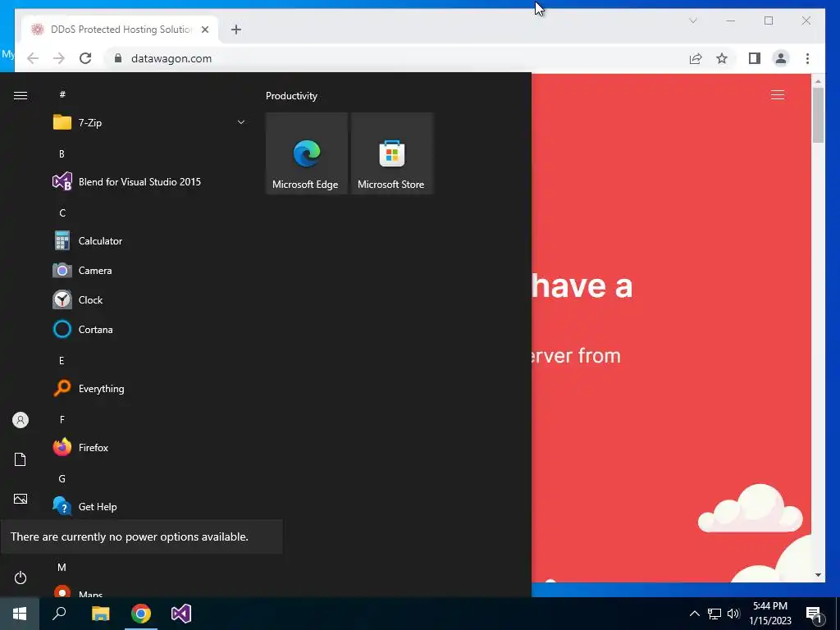The image size is (840, 630).
Task: Open the datawagon site hamburger menu
Action: click(x=778, y=95)
